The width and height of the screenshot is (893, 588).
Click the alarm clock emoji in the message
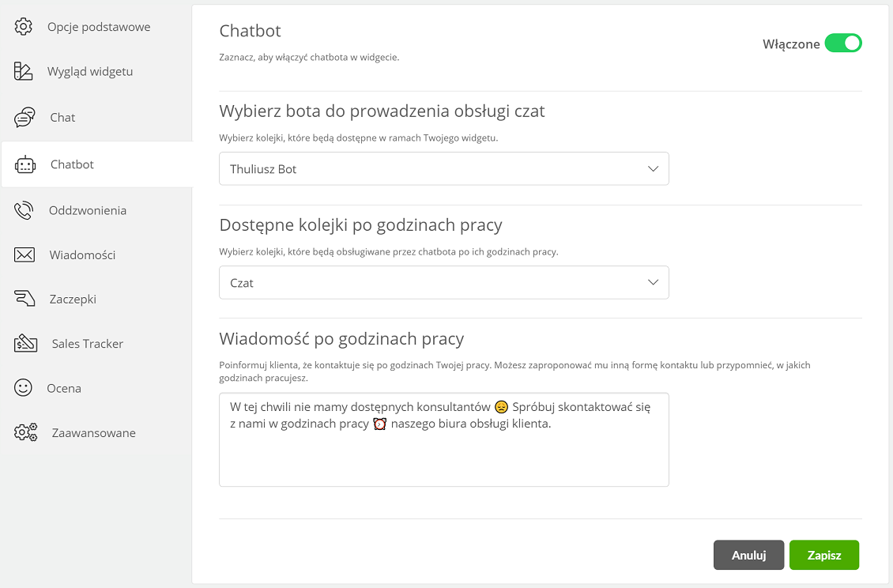pos(380,424)
